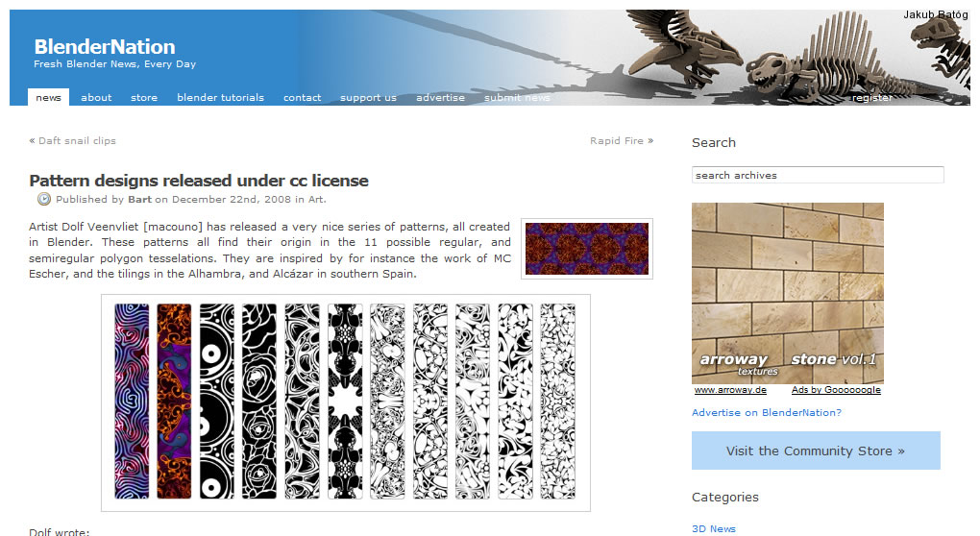Go to next post Rapid Fire
Viewport: 980px width, 536px height.
pos(617,141)
